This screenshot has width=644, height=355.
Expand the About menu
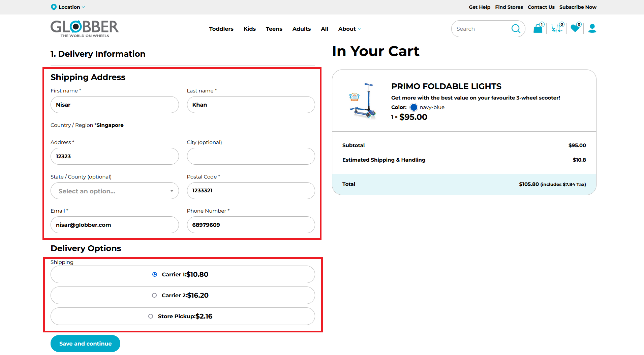click(349, 29)
